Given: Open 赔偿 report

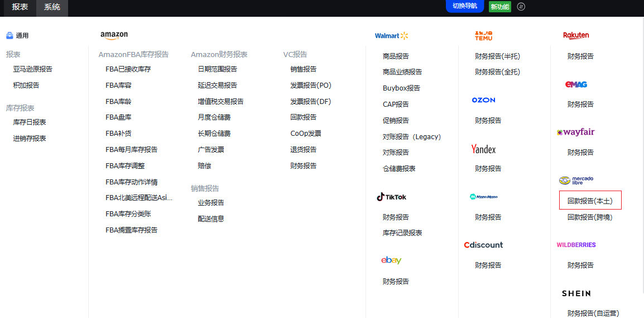Looking at the screenshot, I should click(x=204, y=166).
